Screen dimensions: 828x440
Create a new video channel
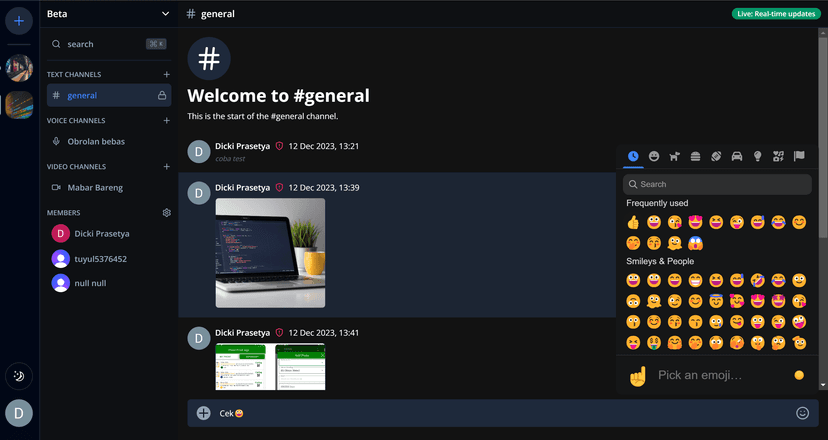point(166,166)
